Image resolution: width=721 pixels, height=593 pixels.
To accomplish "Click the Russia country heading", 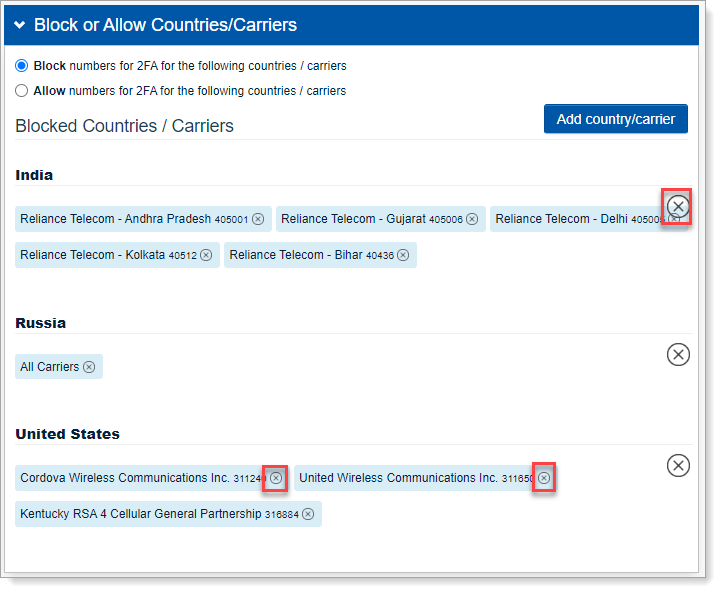I will 41,323.
